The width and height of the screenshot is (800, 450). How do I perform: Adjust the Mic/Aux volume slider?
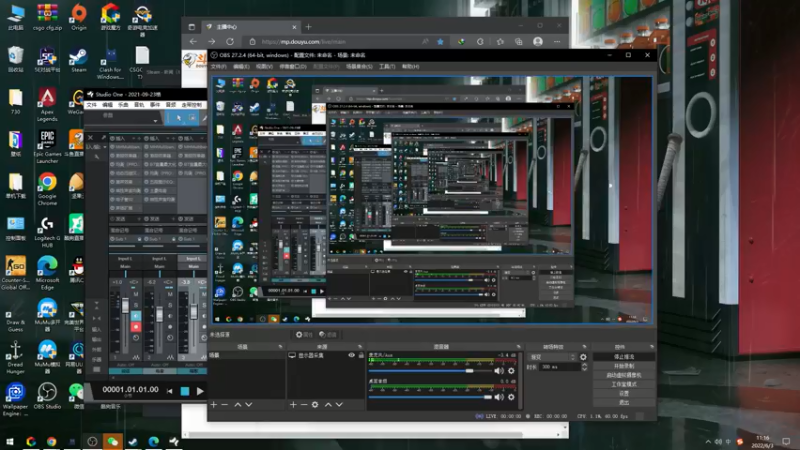(430, 371)
